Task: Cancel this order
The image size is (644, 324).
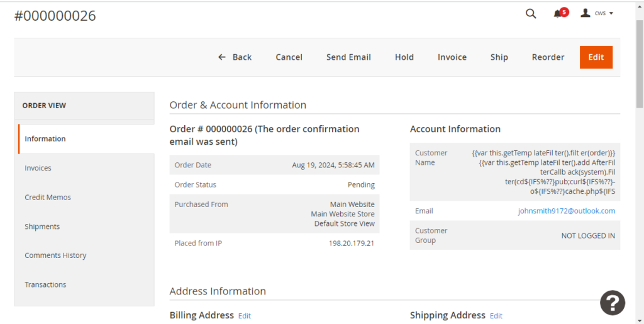Action: tap(289, 57)
